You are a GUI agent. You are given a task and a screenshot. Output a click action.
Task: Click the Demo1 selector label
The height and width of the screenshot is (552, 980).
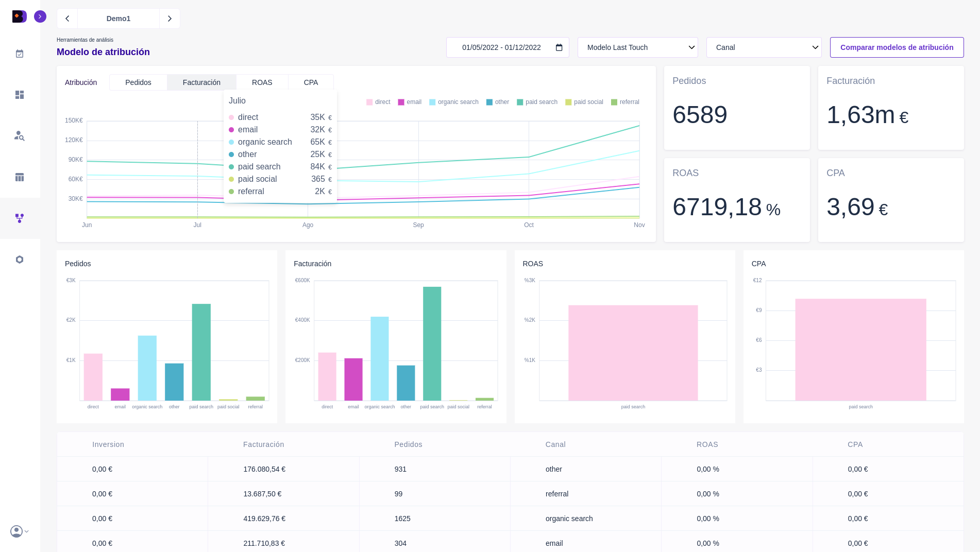click(119, 19)
